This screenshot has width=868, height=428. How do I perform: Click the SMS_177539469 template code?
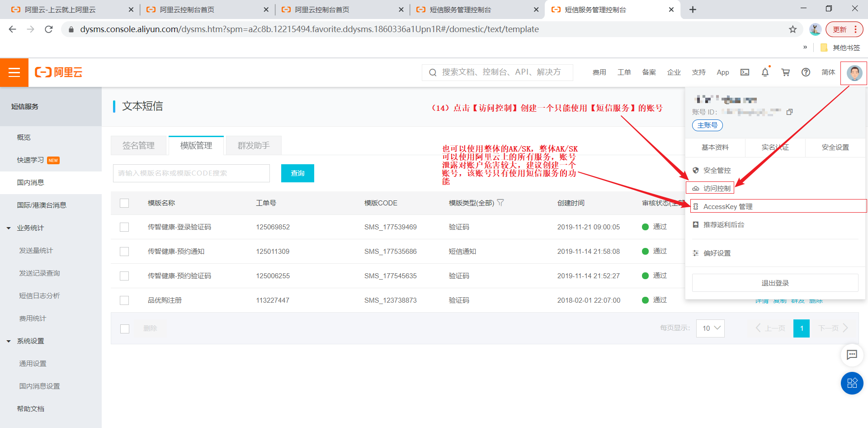point(391,227)
